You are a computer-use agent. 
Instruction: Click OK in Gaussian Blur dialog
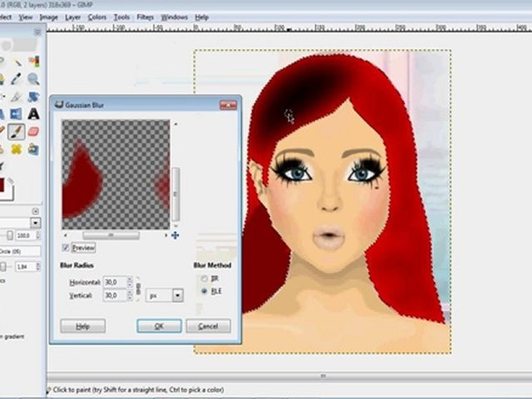(159, 326)
